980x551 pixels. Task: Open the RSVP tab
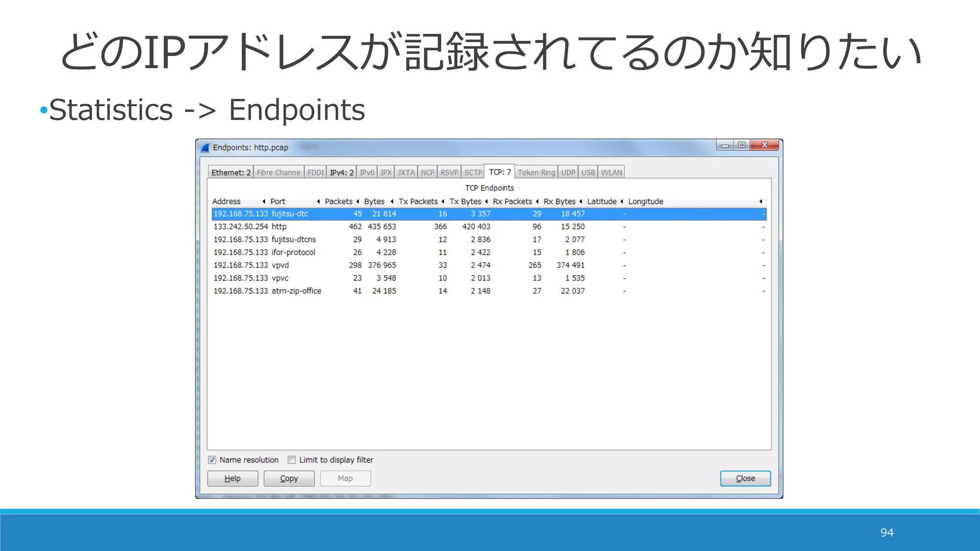point(449,173)
